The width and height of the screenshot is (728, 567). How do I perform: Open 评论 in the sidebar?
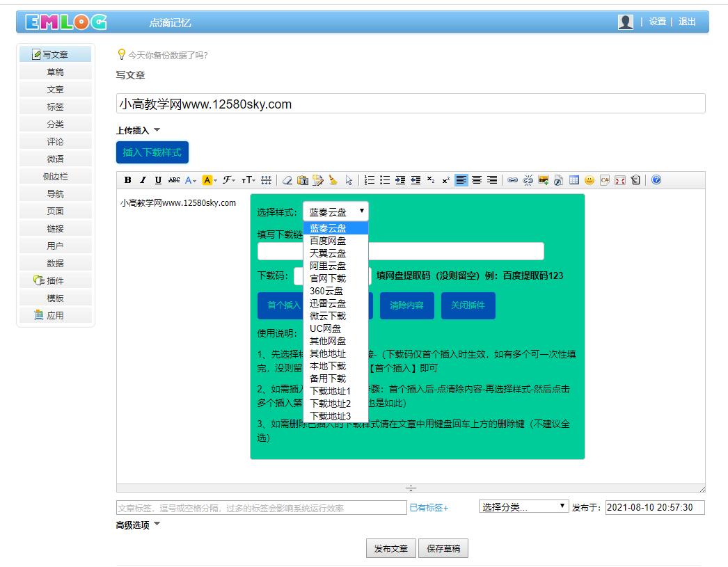(55, 141)
